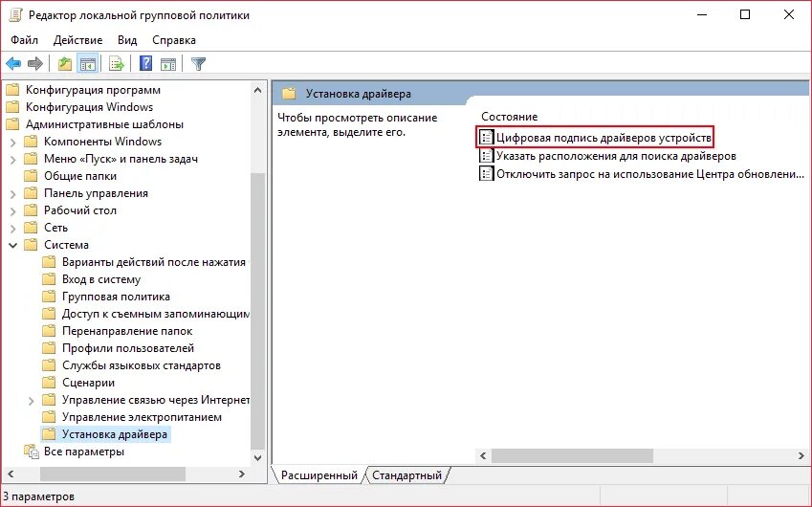Viewport: 812px width, 507px height.
Task: Click folder icon beside Сценарии
Action: [x=49, y=383]
